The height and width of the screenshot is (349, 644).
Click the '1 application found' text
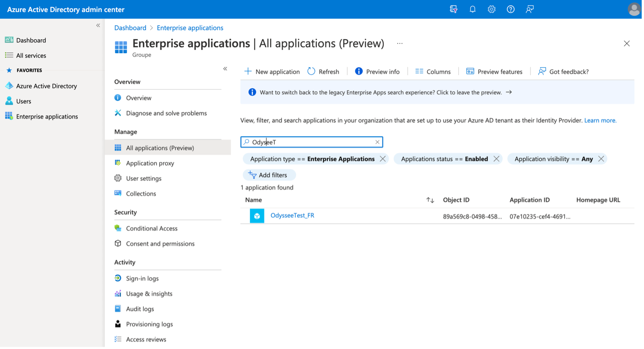(267, 188)
